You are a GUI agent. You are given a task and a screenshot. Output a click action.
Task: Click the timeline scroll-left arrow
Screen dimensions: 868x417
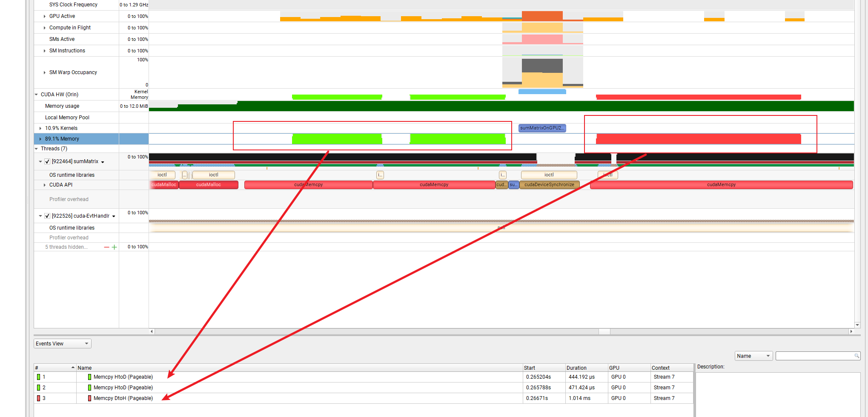152,331
